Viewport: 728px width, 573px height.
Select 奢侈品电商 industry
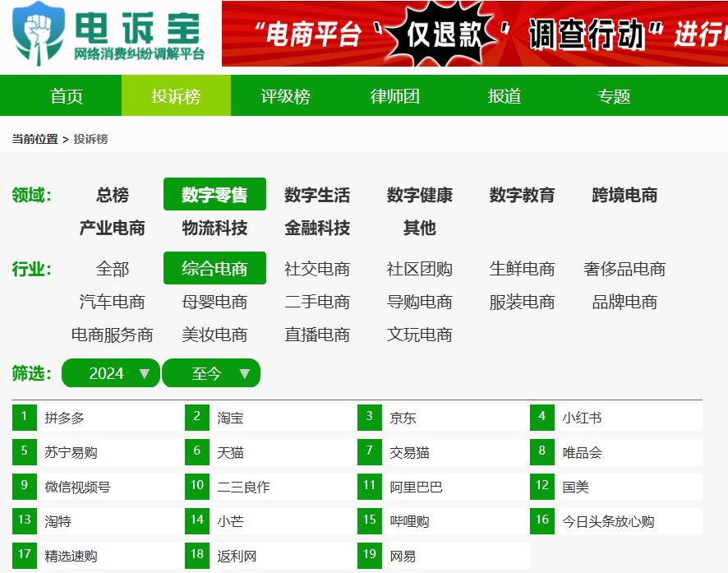(624, 268)
